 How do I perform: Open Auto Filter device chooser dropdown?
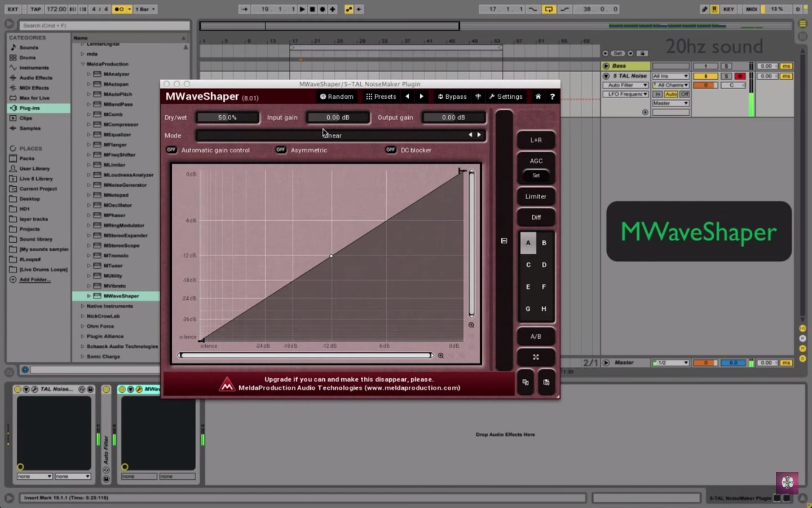click(627, 85)
